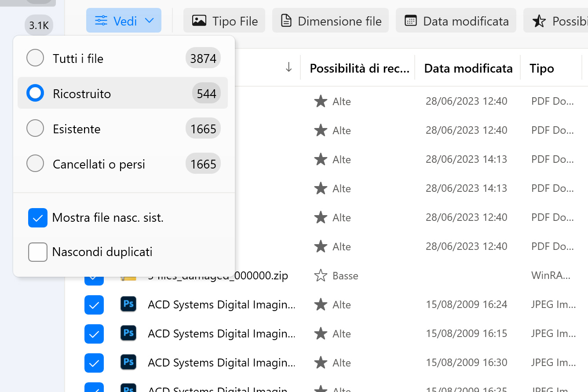Select the Tutti i file radio option
The height and width of the screenshot is (392, 588).
tap(35, 58)
